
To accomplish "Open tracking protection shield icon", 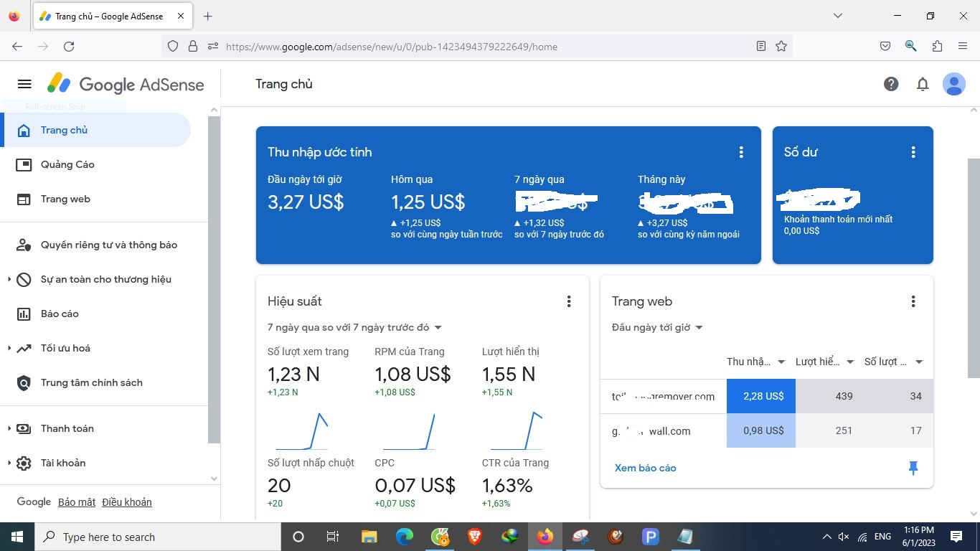I will 172,46.
